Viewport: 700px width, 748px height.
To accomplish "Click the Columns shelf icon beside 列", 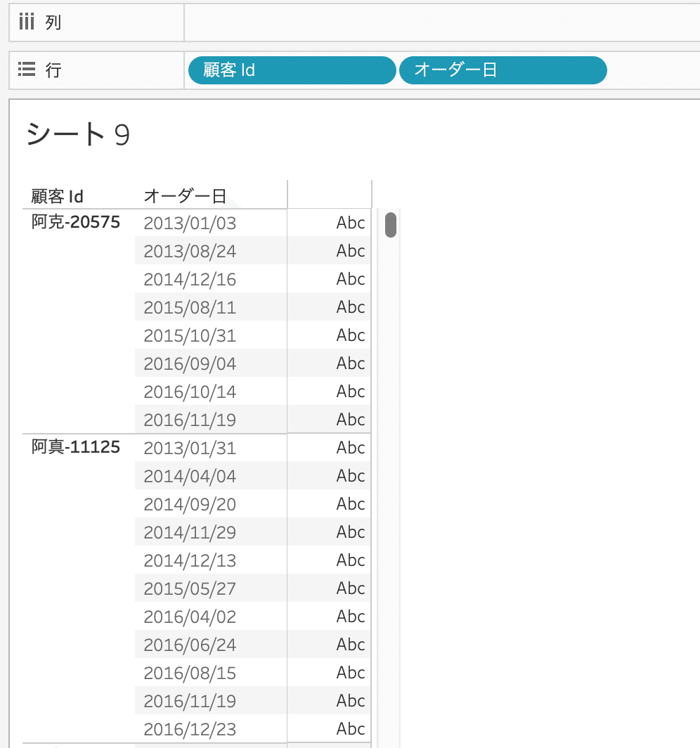I will (x=25, y=22).
